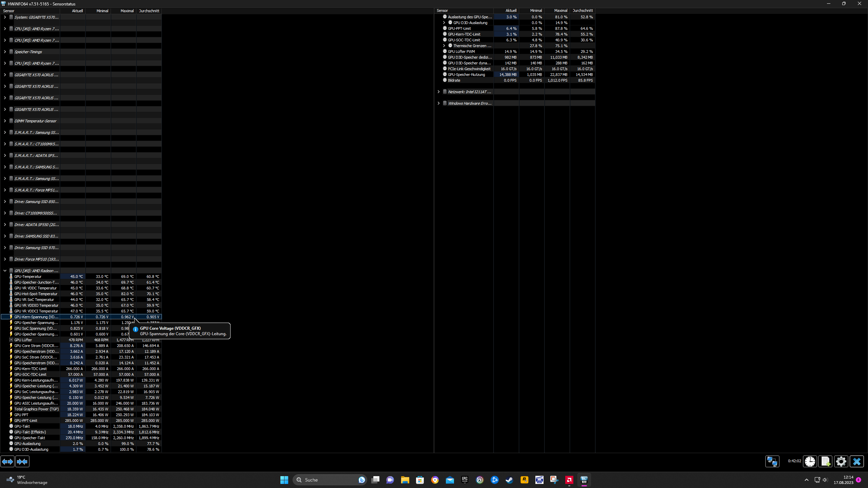The height and width of the screenshot is (488, 868).
Task: Show hidden system tray icons chevron
Action: point(806,480)
